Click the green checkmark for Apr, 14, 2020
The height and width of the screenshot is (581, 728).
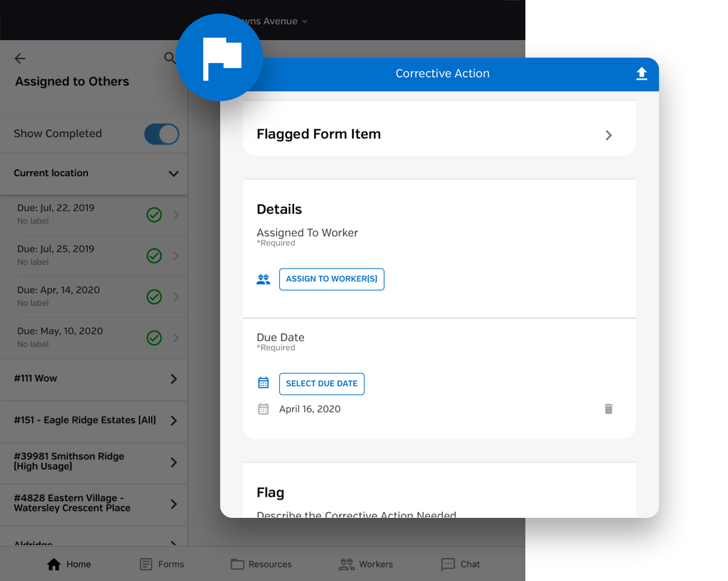154,297
